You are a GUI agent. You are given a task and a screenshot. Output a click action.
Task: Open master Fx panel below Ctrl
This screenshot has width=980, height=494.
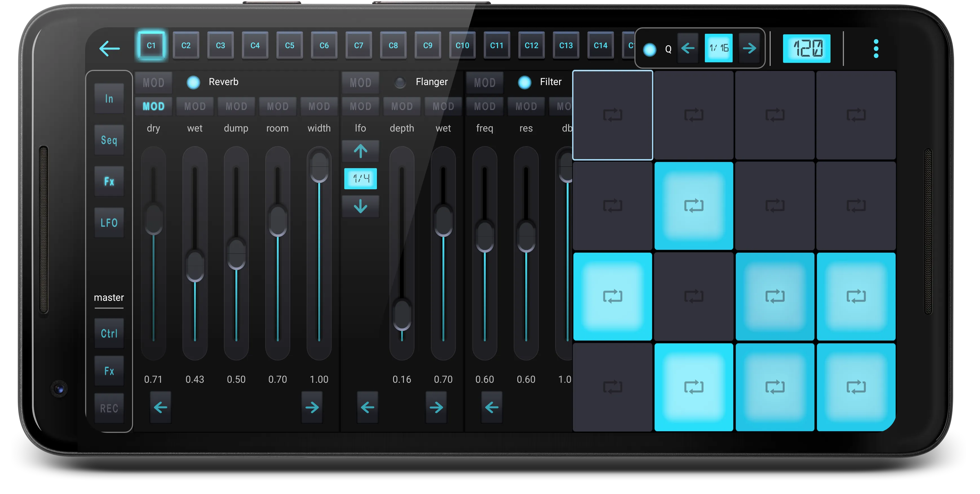coord(109,371)
